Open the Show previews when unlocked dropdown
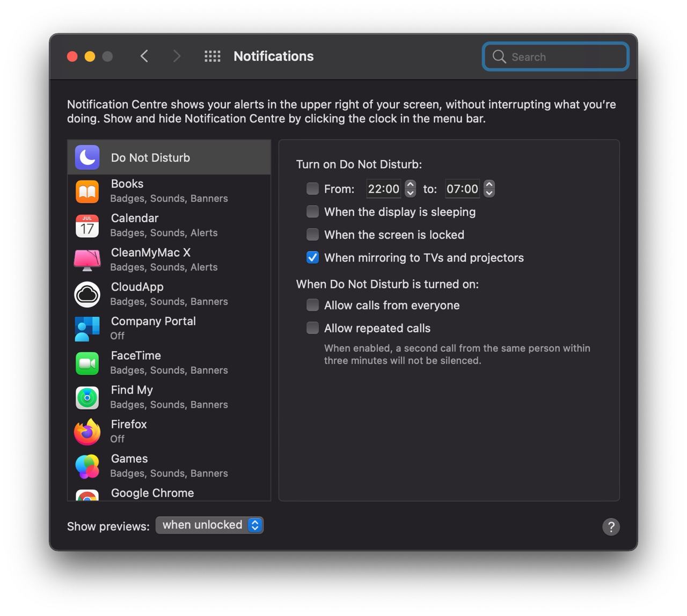687x616 pixels. click(x=209, y=525)
